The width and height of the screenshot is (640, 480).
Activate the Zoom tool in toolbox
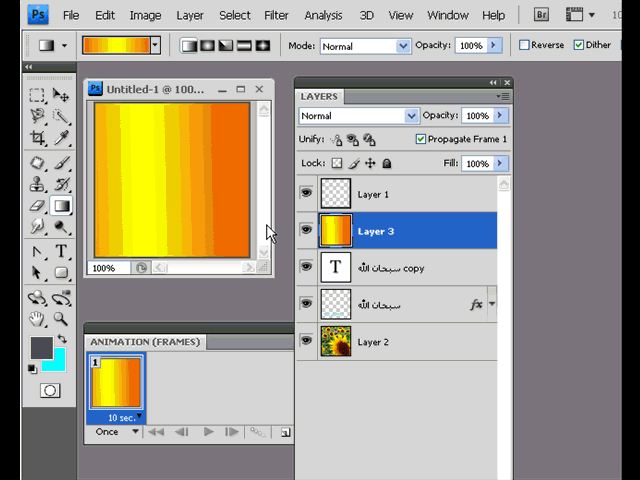61,319
